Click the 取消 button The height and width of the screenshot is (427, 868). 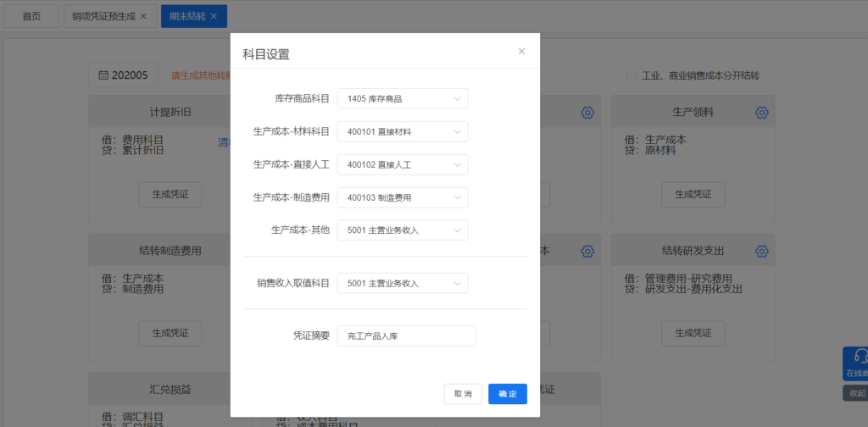tap(463, 394)
